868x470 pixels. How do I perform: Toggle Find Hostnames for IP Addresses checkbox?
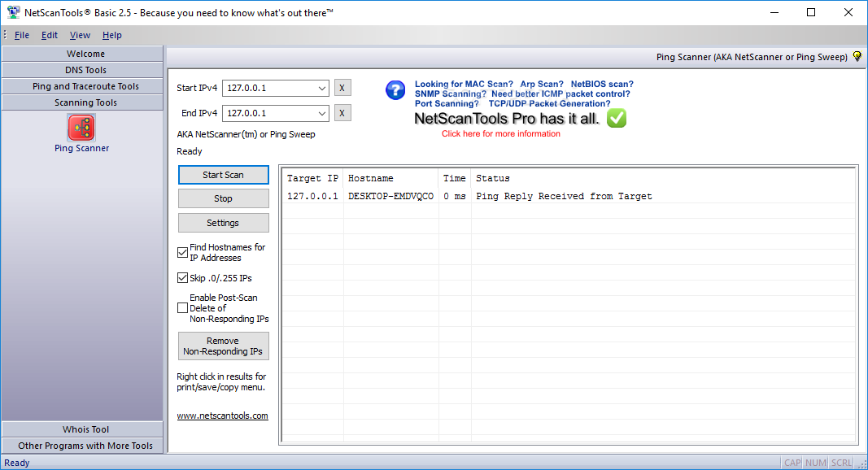coord(182,252)
